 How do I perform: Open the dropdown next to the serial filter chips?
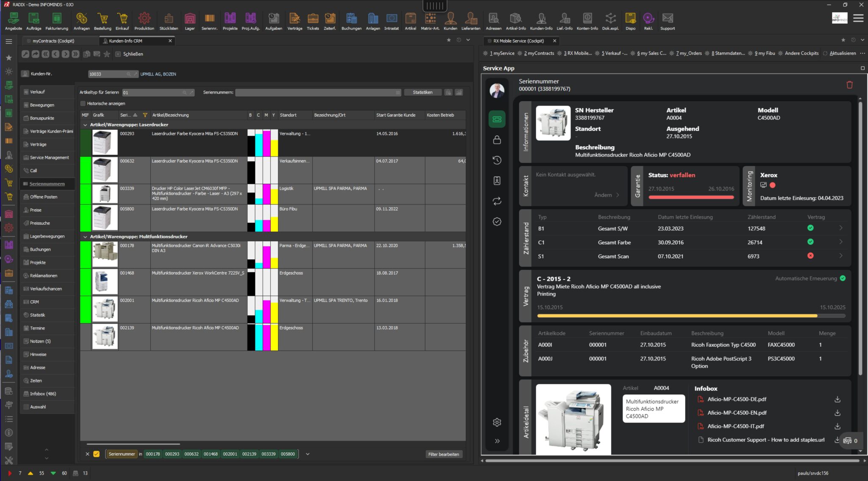click(307, 454)
